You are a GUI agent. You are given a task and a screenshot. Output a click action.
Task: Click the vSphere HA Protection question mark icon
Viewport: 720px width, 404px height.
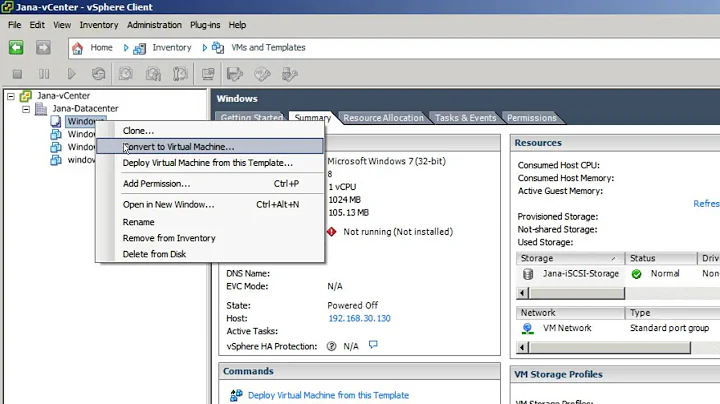click(332, 346)
